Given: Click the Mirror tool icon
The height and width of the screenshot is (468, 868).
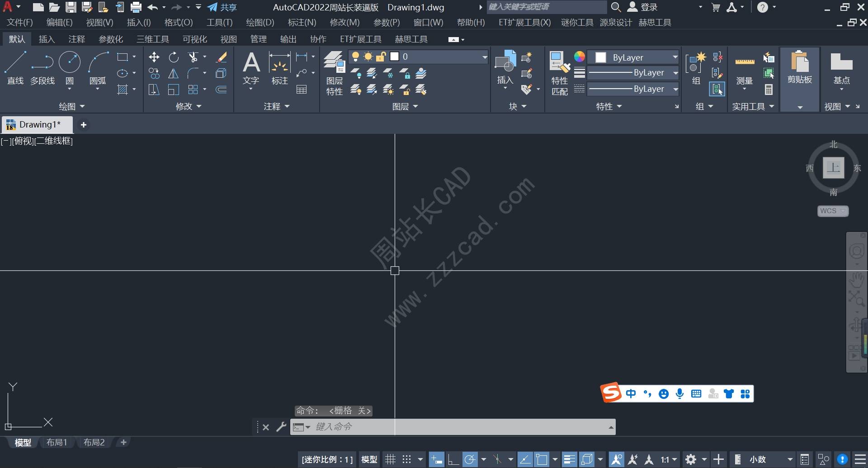Looking at the screenshot, I should tap(174, 73).
